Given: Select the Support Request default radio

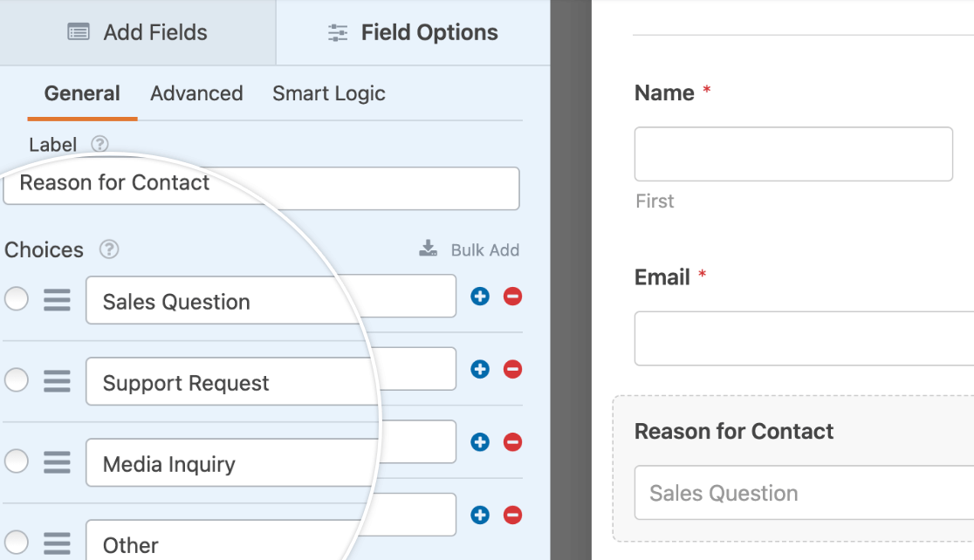Looking at the screenshot, I should [17, 380].
